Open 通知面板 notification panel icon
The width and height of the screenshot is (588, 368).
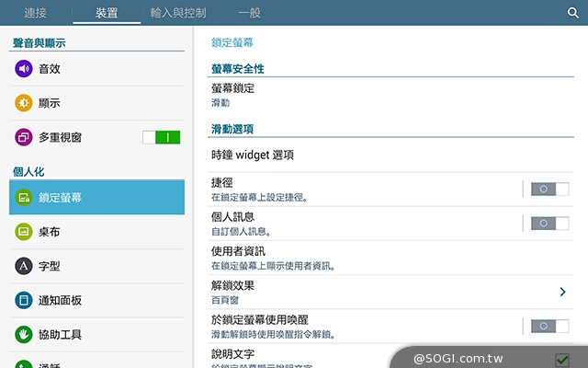pyautogui.click(x=24, y=300)
